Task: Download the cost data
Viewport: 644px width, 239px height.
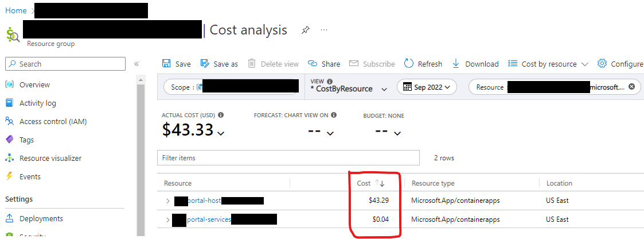Action: click(x=475, y=64)
